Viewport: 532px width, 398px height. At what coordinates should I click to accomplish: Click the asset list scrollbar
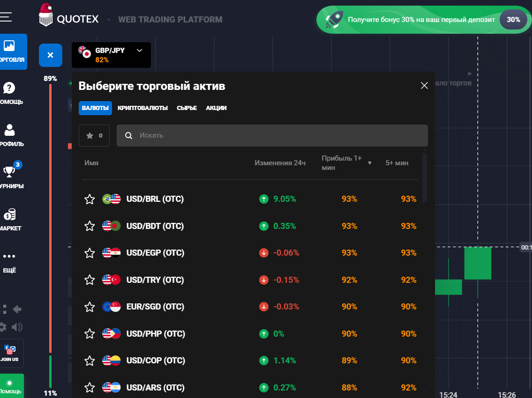coord(425,177)
